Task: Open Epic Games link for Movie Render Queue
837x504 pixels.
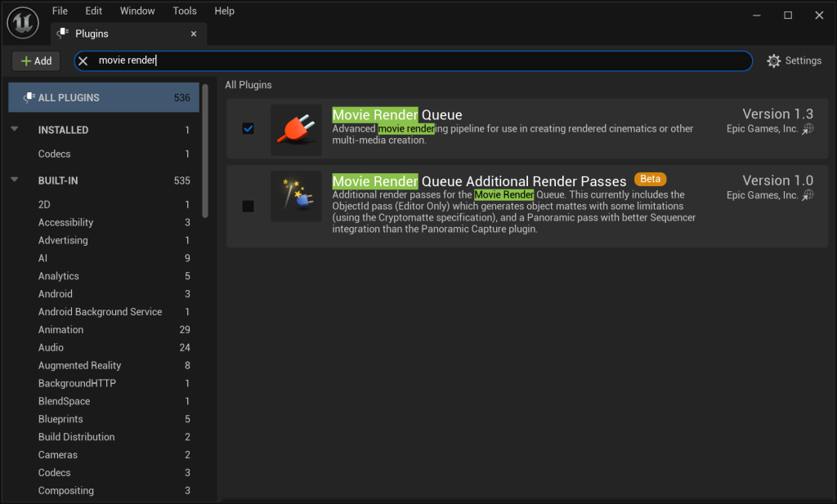Action: point(808,129)
